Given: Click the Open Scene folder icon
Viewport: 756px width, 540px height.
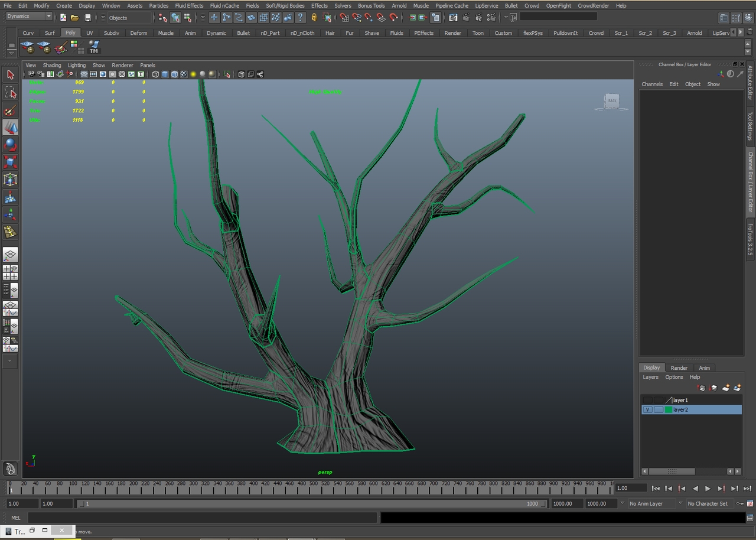Looking at the screenshot, I should [74, 18].
